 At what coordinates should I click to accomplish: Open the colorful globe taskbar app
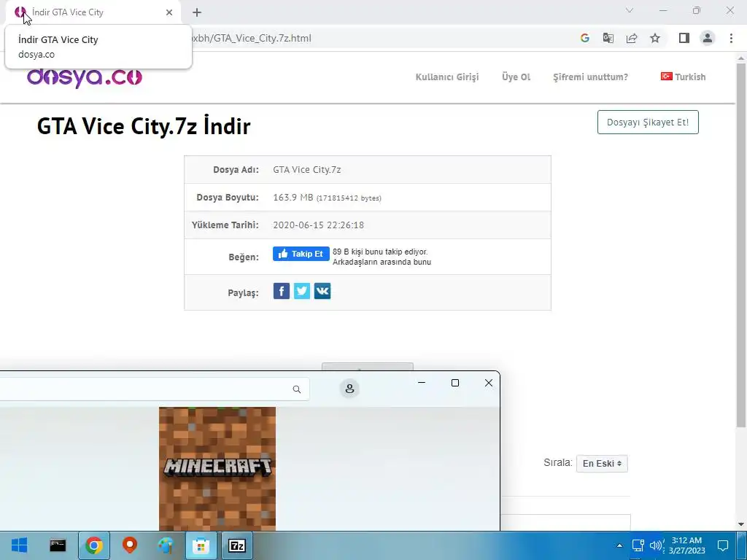click(x=166, y=545)
